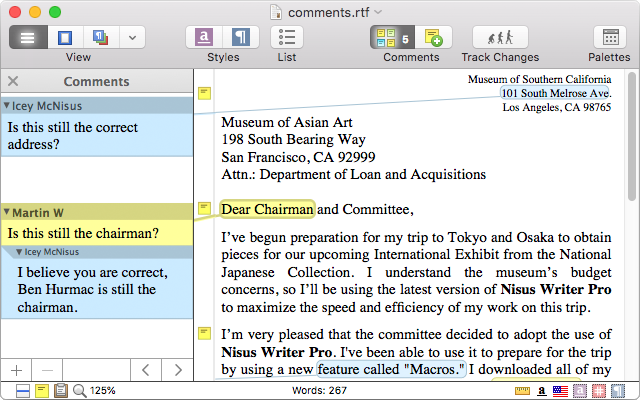Click the Comments sidebar title

coord(96,81)
